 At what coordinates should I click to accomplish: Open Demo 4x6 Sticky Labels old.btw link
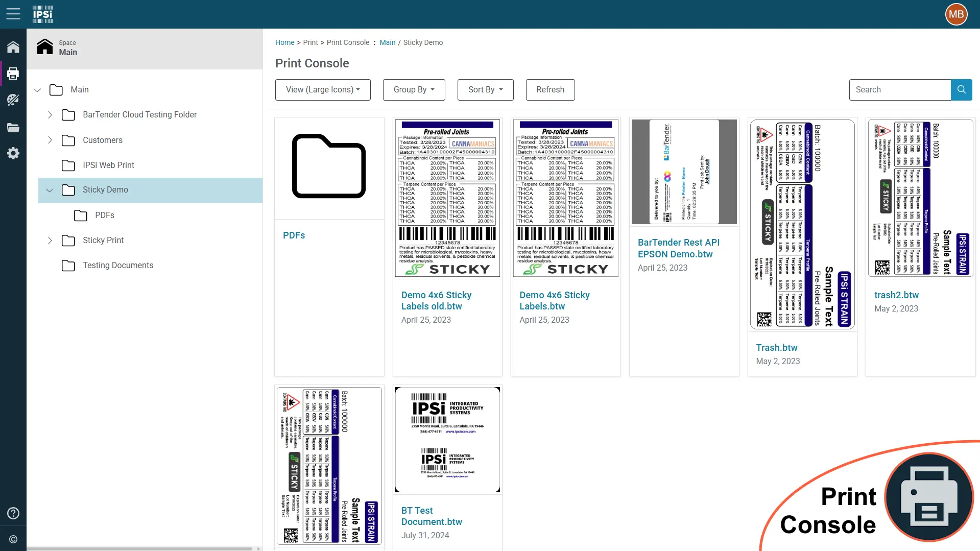coord(436,301)
